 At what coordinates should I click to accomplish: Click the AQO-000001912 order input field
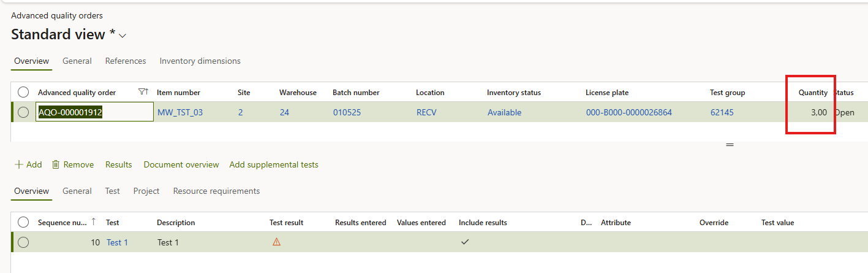(x=94, y=112)
